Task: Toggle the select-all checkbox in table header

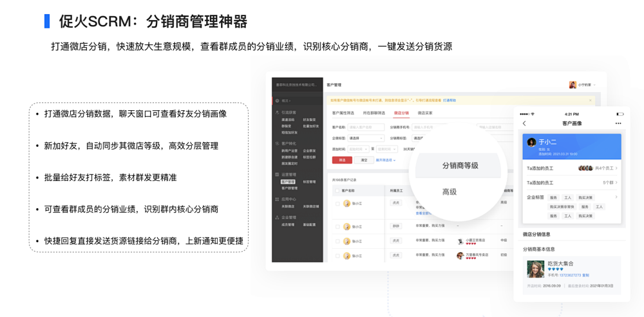Action: [x=337, y=191]
